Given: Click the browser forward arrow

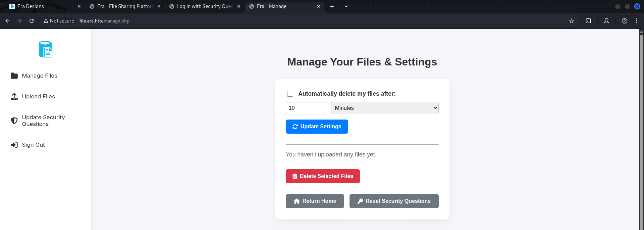Looking at the screenshot, I should pyautogui.click(x=19, y=21).
